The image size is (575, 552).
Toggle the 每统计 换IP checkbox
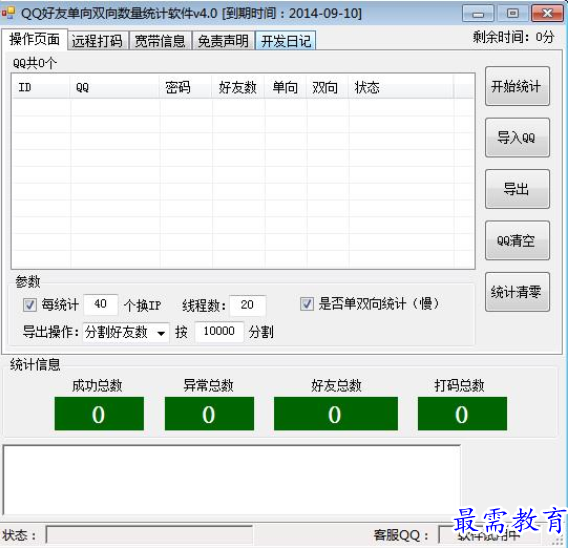click(x=29, y=305)
